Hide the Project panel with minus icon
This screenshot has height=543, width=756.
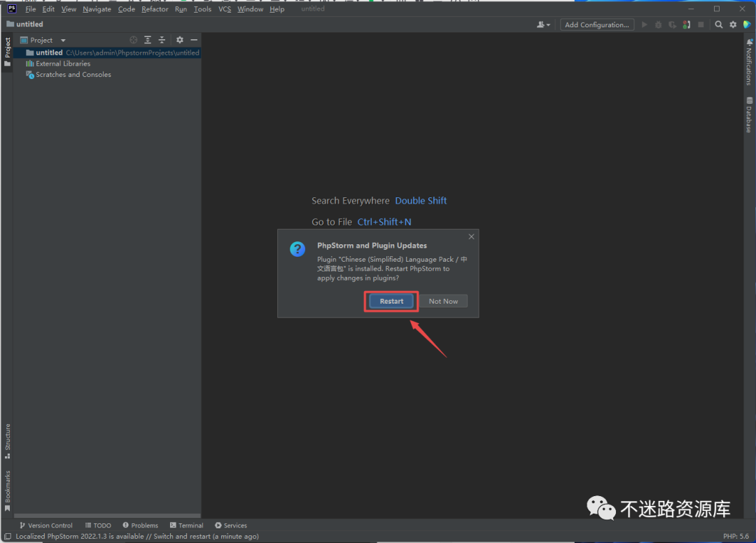click(194, 40)
